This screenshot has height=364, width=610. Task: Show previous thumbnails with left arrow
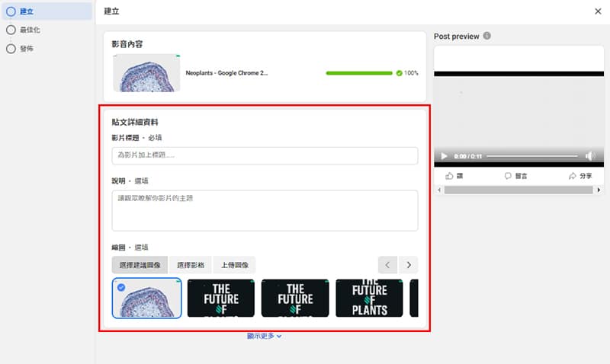[388, 265]
